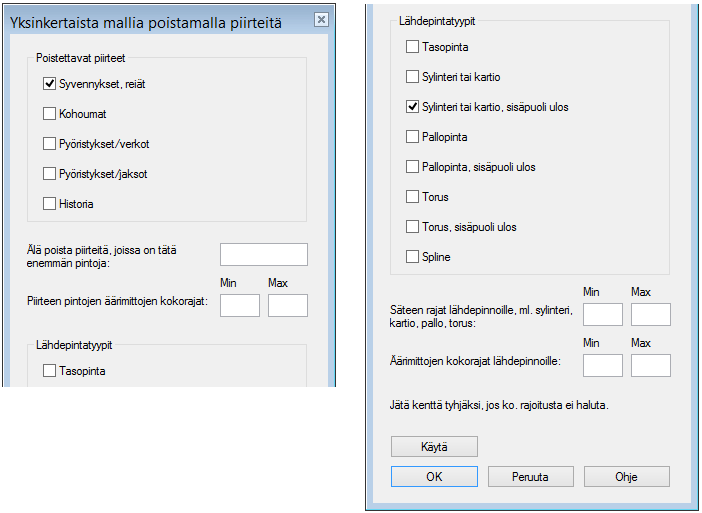The width and height of the screenshot is (702, 513).
Task: Tick the Pyöristykset/jaksot checkbox
Action: pyautogui.click(x=50, y=174)
